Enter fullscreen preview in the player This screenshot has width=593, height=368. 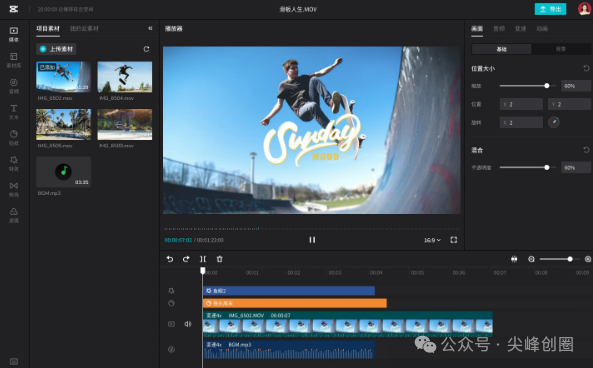454,240
